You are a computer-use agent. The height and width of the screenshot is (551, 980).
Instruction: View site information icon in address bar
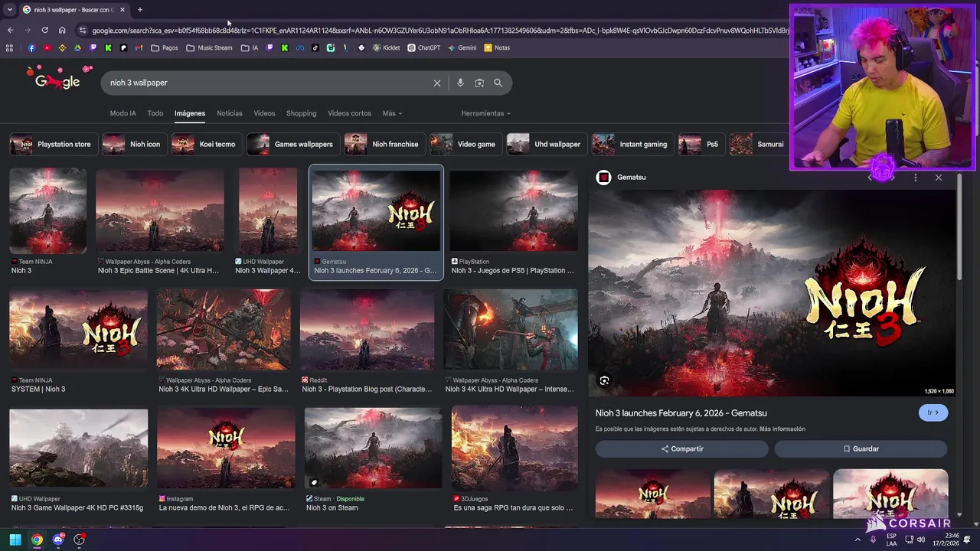click(82, 30)
